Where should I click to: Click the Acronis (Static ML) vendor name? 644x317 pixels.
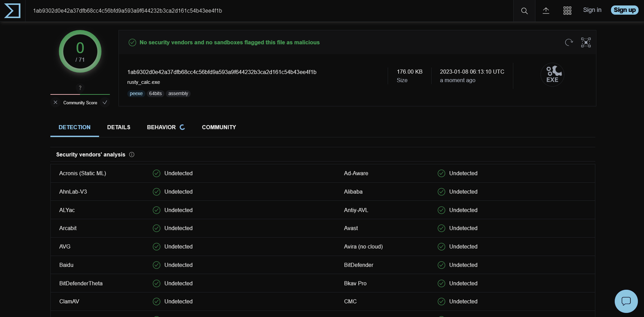tap(83, 174)
